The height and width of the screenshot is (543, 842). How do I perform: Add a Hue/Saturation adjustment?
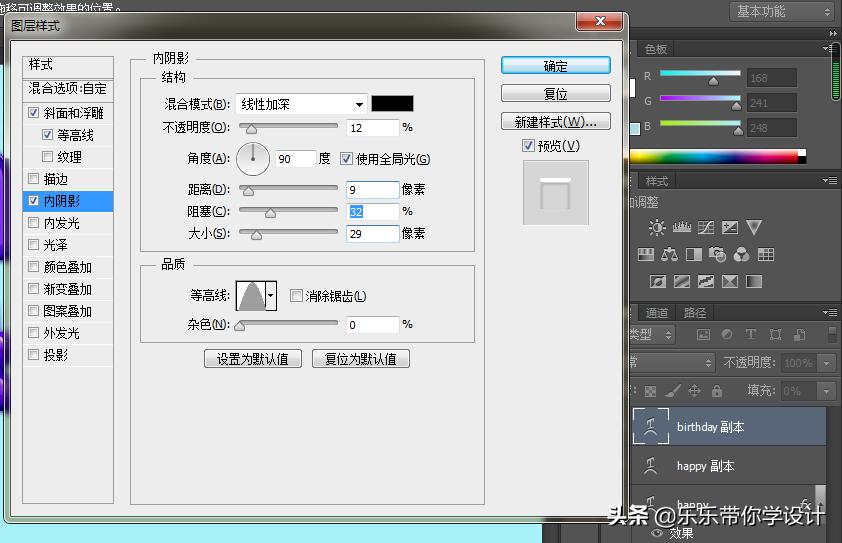(x=645, y=255)
